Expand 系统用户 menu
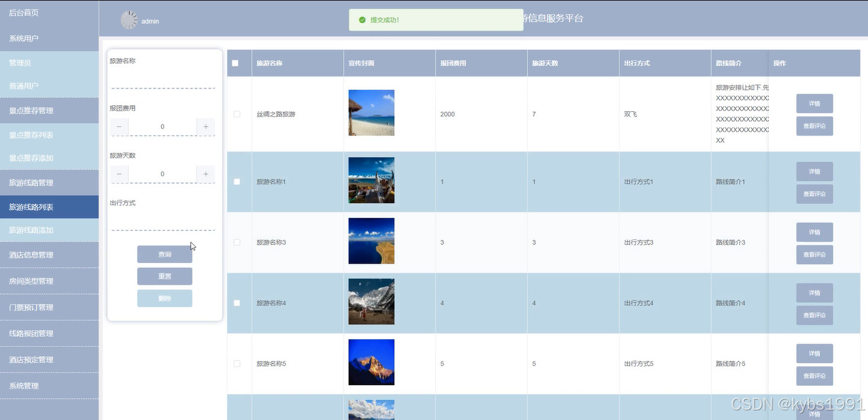The image size is (868, 420). (49, 39)
